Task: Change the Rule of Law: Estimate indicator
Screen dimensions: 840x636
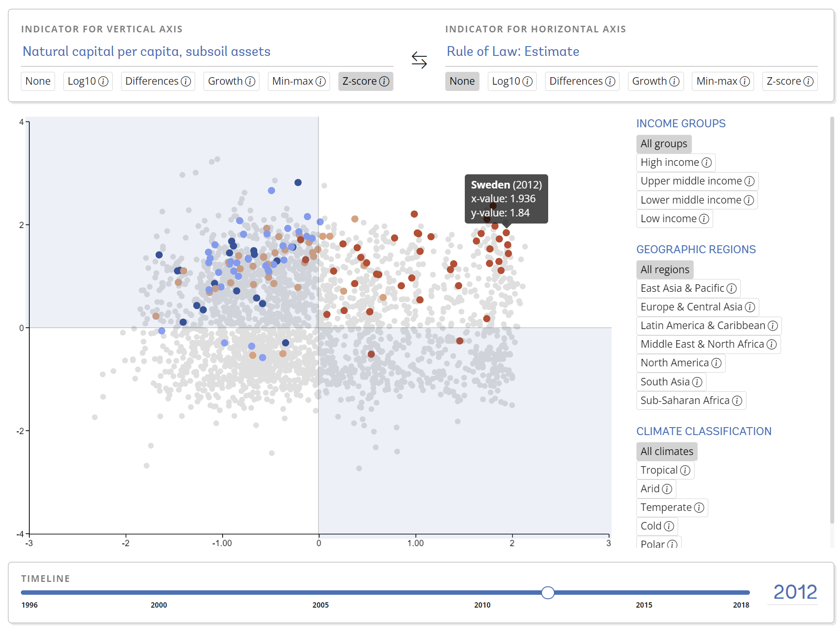Action: tap(512, 51)
